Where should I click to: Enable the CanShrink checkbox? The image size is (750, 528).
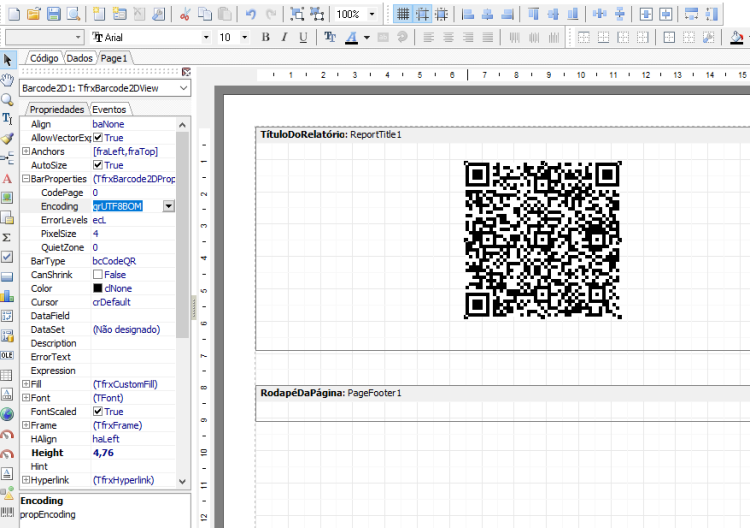coord(98,275)
